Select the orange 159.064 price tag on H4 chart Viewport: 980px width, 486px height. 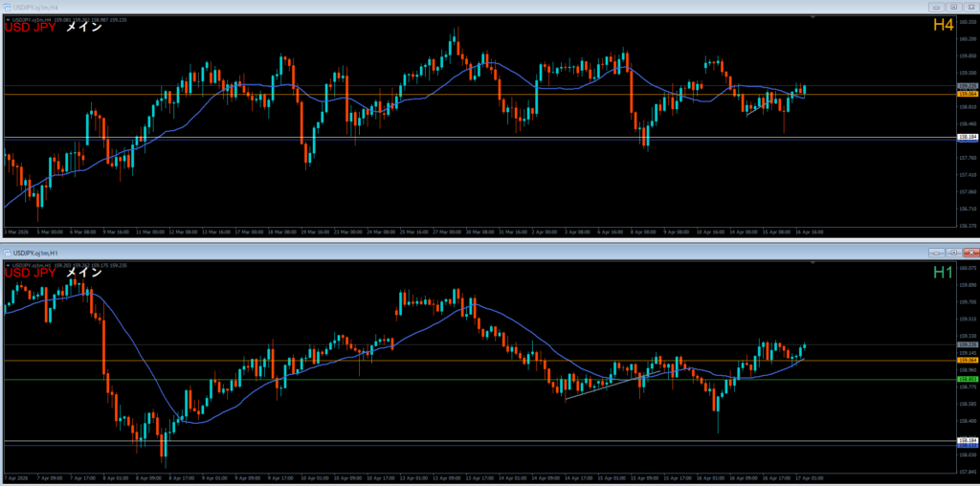[967, 94]
